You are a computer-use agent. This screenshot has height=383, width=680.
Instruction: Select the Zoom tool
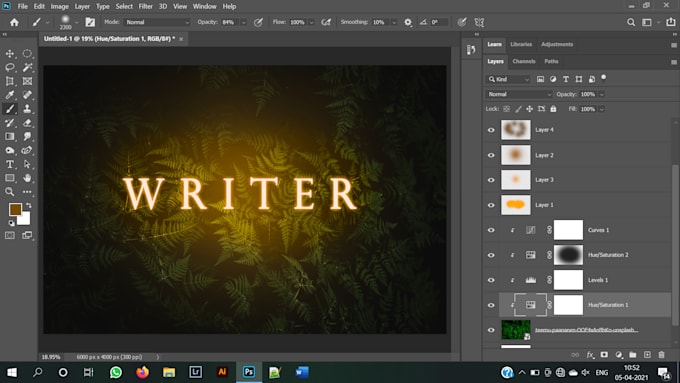10,192
